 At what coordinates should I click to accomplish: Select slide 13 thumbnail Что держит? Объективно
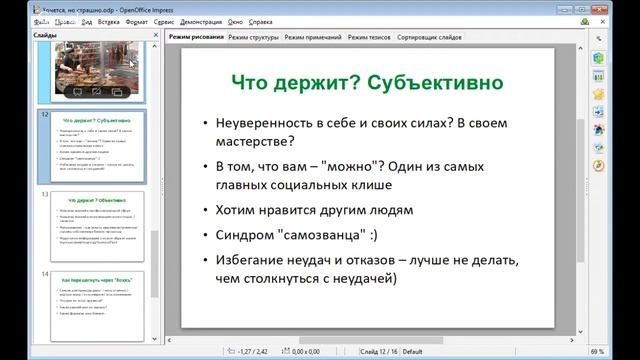pyautogui.click(x=97, y=227)
